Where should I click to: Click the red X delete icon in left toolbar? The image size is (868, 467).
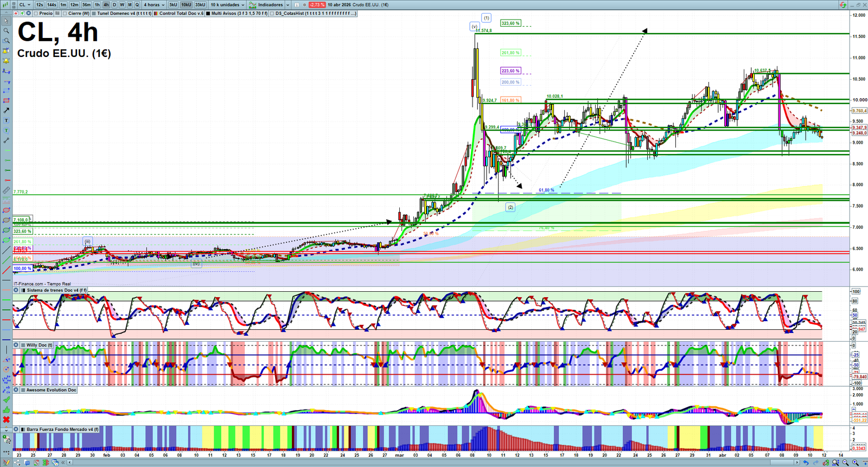[x=6, y=419]
